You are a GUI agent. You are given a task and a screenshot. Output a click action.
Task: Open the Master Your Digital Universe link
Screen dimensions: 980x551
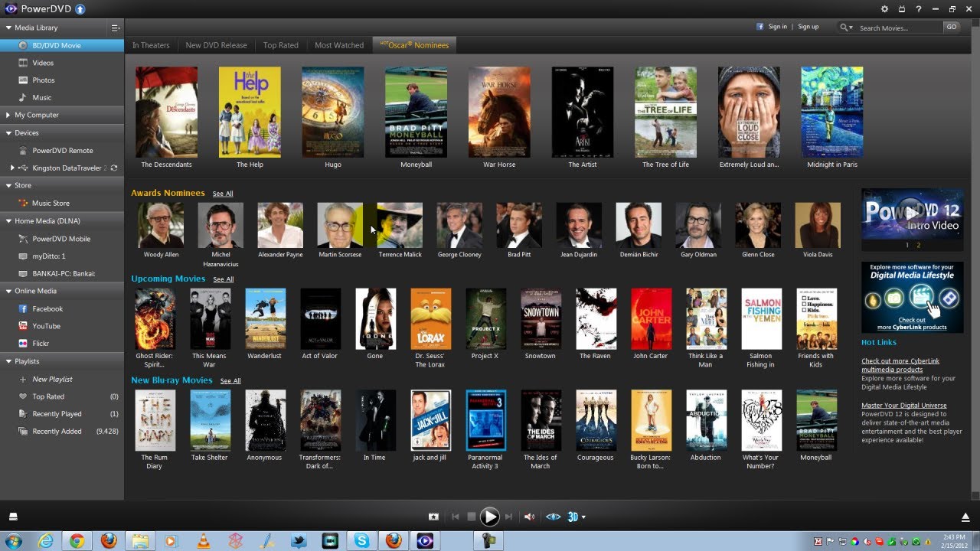904,406
